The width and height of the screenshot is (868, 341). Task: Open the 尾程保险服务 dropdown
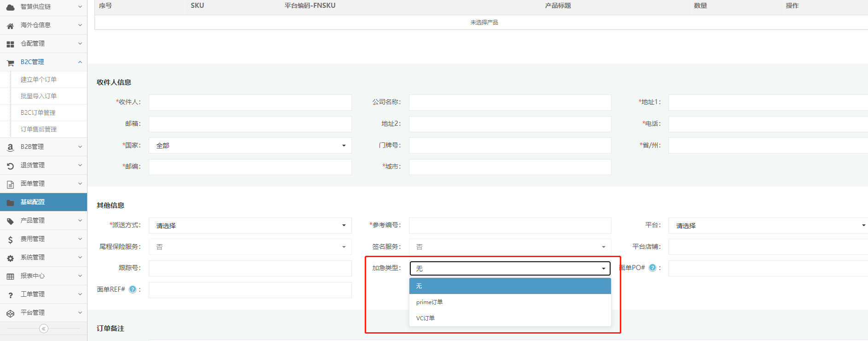(x=250, y=247)
